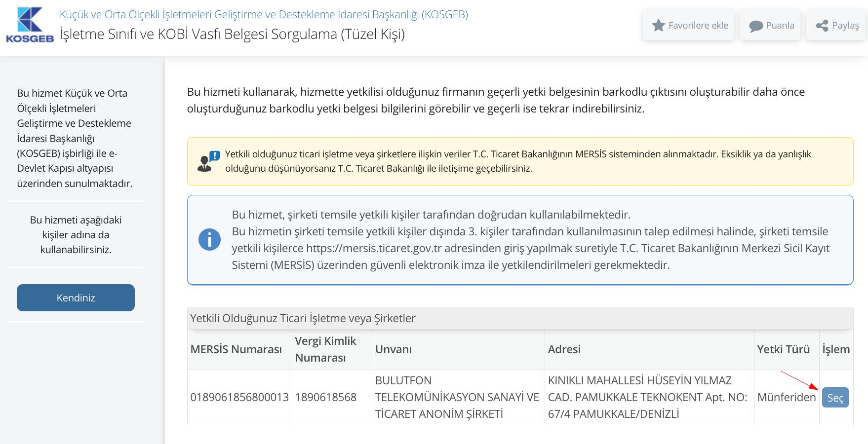Click the BULUTFON TELEKOMÜNİKASYON company name cell
The image size is (868, 444).
point(458,397)
